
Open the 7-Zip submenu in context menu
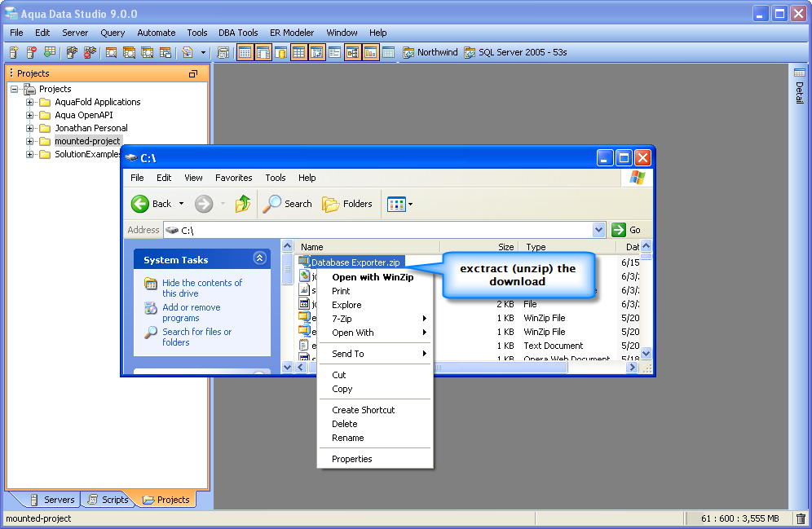click(375, 319)
